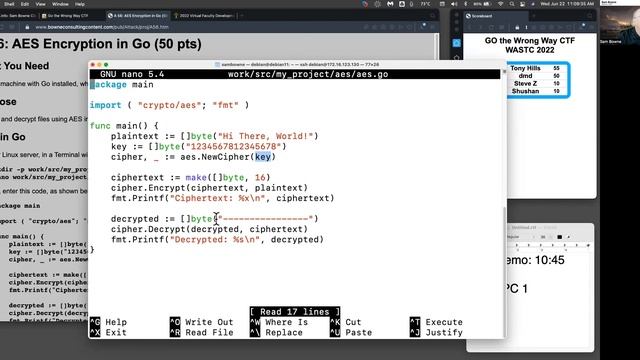The height and width of the screenshot is (360, 640).
Task: Open the View menu in menu bar
Action: pyautogui.click(x=40, y=4)
